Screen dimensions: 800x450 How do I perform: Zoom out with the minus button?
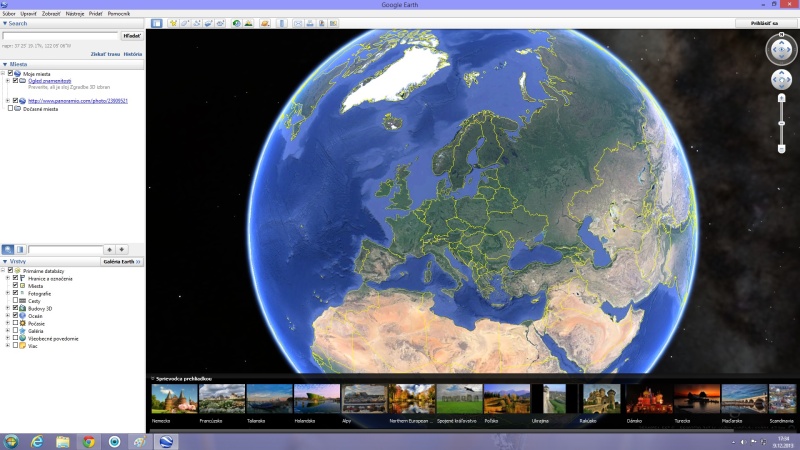coord(781,148)
